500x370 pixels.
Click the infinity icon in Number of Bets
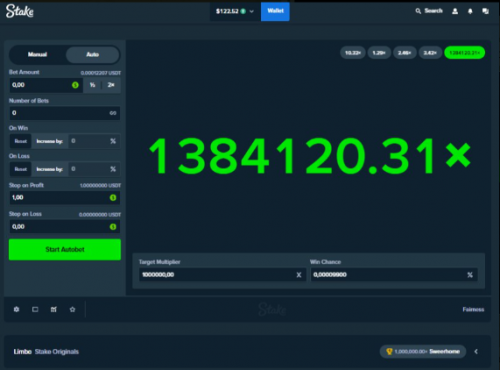click(x=113, y=113)
